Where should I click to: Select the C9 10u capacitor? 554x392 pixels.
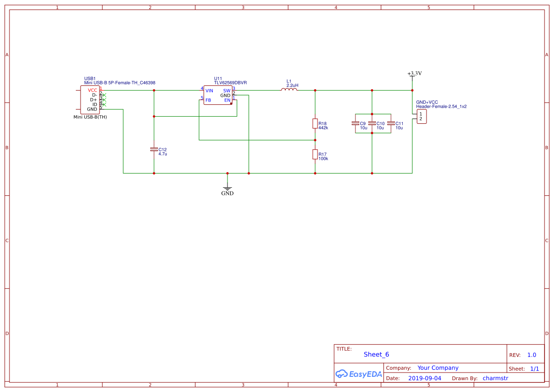(x=356, y=123)
